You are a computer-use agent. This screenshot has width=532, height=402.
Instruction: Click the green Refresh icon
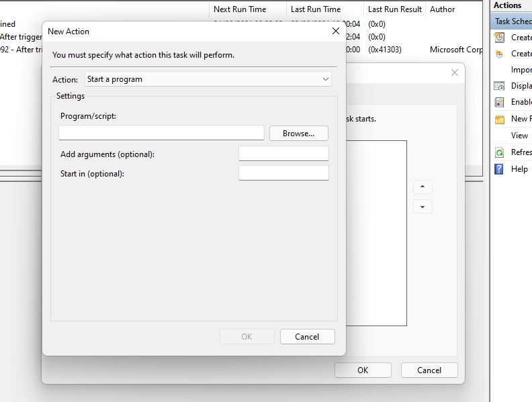499,152
